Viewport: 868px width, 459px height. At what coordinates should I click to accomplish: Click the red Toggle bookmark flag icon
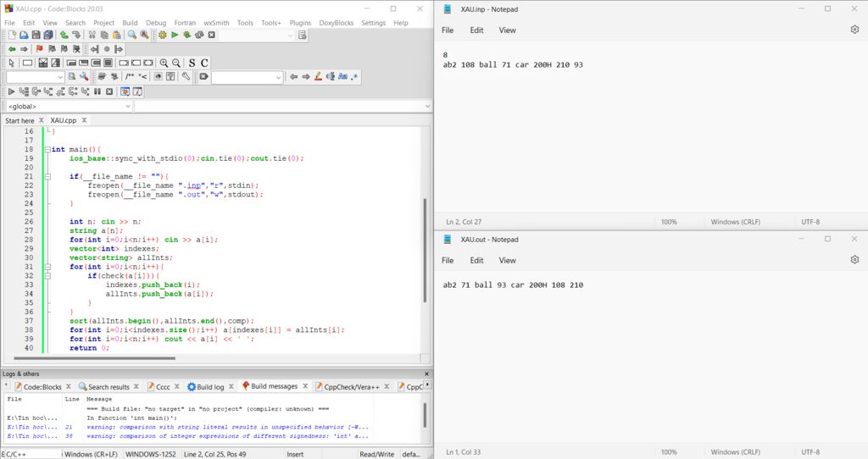(39, 49)
